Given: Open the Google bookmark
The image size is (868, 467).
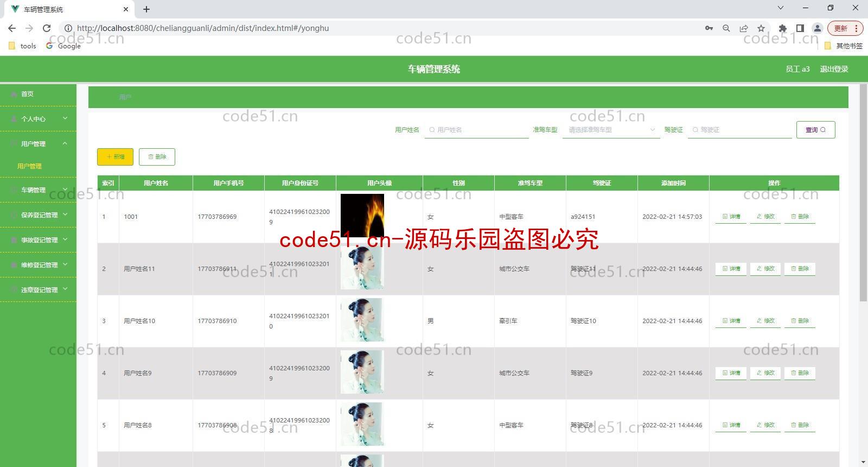Looking at the screenshot, I should [x=63, y=46].
